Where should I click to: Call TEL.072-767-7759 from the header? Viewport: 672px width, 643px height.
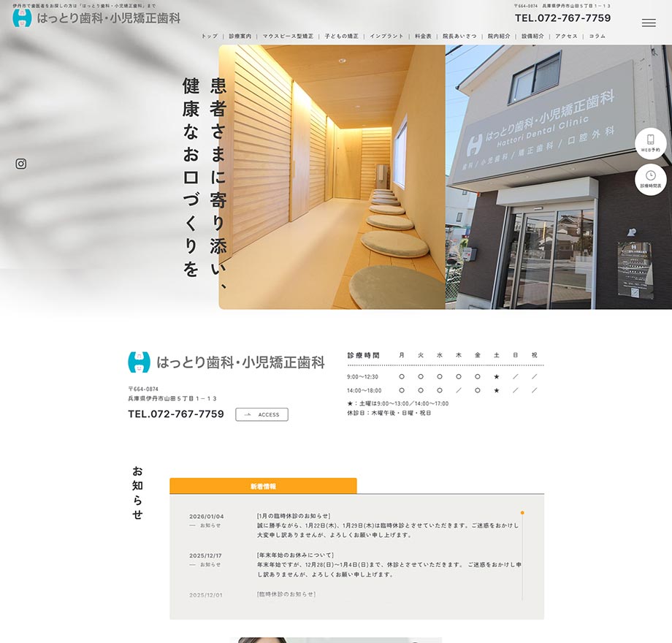pos(562,18)
